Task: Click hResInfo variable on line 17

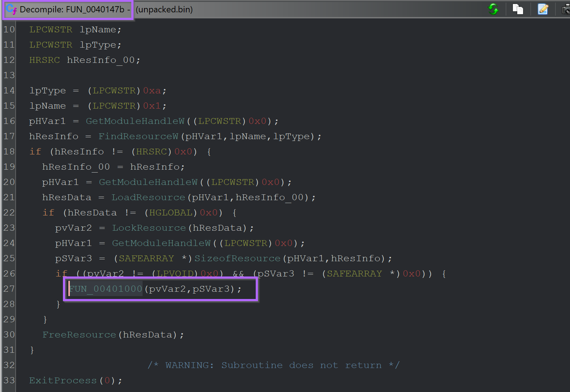Action: pyautogui.click(x=54, y=136)
